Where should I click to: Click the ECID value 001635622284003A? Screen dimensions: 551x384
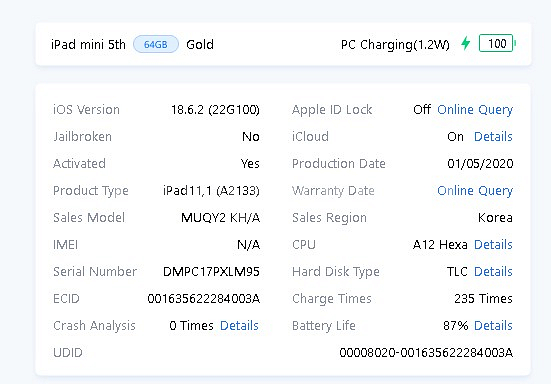[204, 299]
